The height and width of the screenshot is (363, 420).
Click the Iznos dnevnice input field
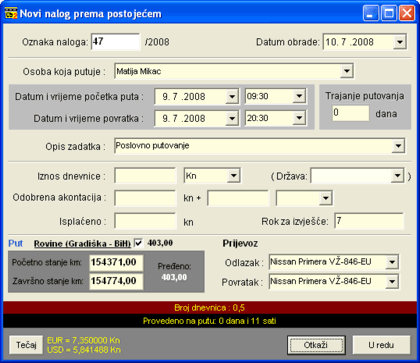click(x=145, y=176)
